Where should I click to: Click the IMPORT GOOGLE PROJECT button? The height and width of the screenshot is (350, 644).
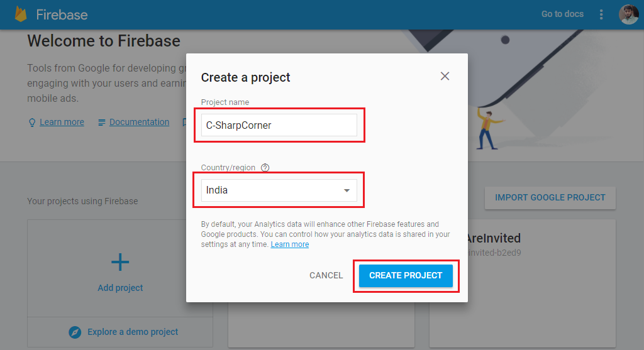click(550, 198)
